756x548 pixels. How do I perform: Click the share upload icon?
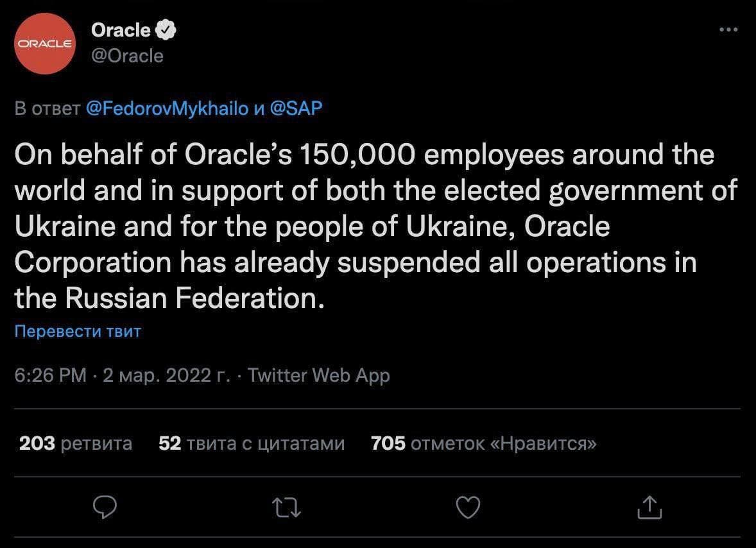(649, 508)
